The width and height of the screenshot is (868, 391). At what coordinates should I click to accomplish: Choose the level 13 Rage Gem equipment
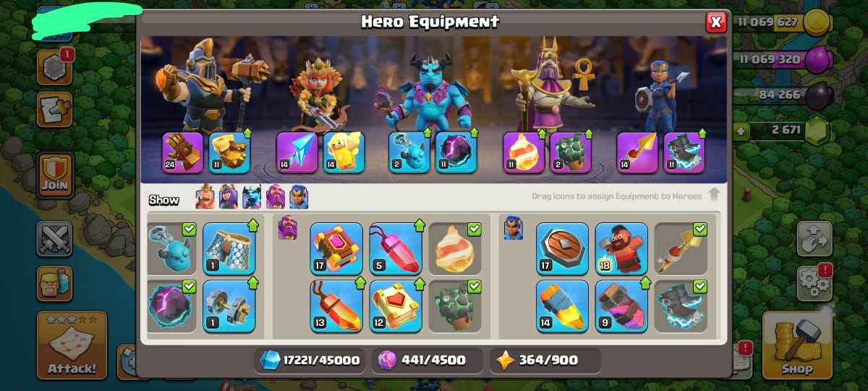336,306
